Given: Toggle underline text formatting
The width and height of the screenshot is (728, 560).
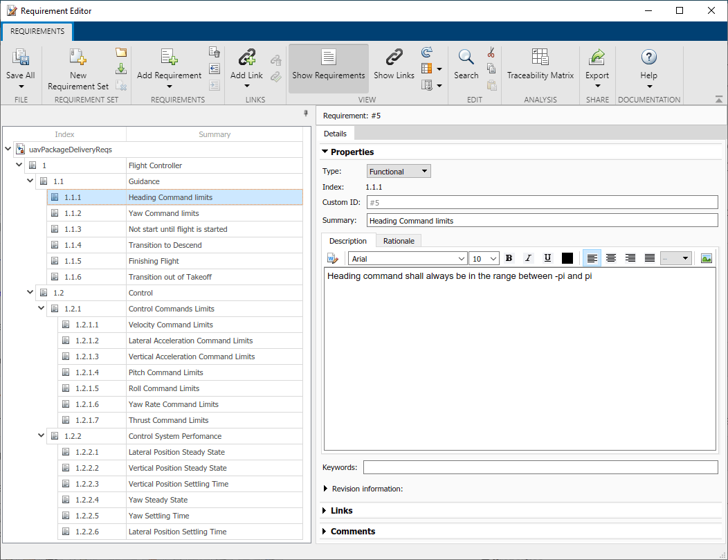Looking at the screenshot, I should pos(547,258).
